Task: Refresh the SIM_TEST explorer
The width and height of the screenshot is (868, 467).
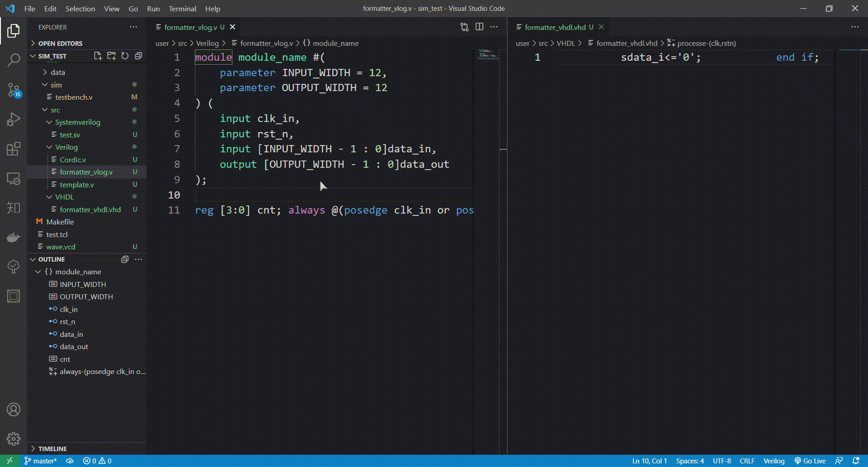Action: click(125, 56)
